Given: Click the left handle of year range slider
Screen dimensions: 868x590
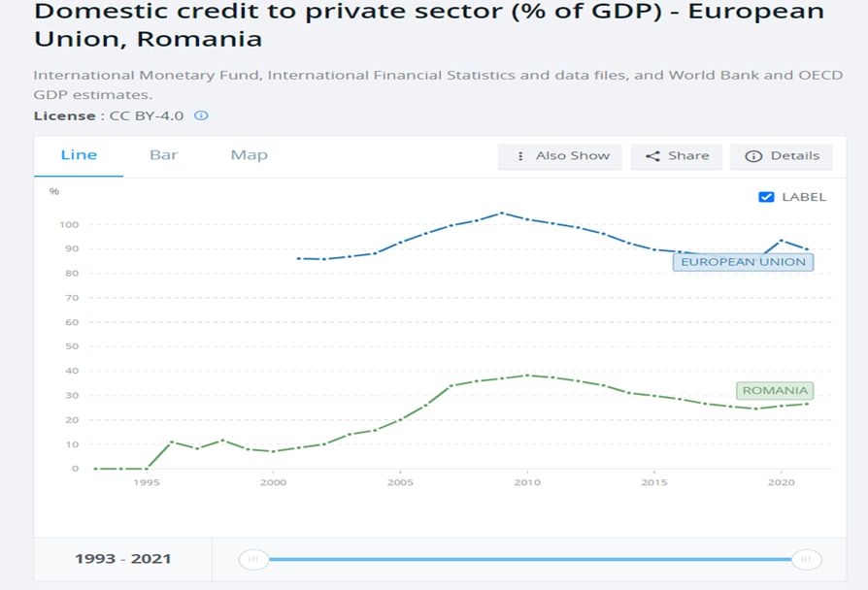Looking at the screenshot, I should tap(253, 559).
